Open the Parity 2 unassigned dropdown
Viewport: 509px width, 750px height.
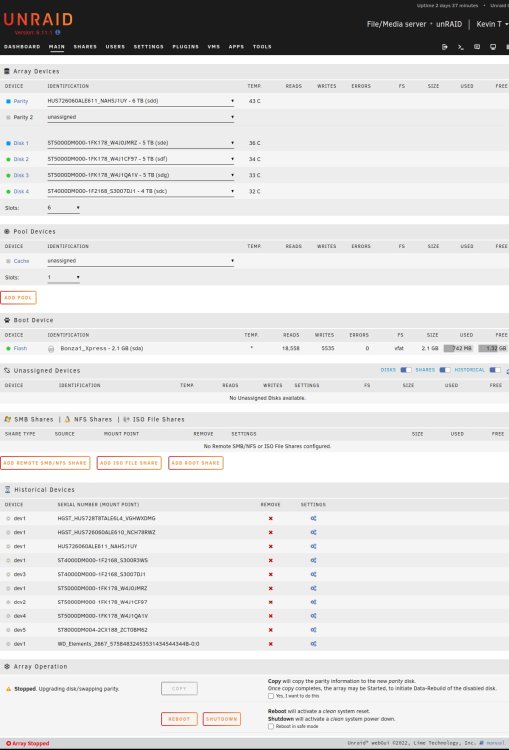[x=141, y=117]
